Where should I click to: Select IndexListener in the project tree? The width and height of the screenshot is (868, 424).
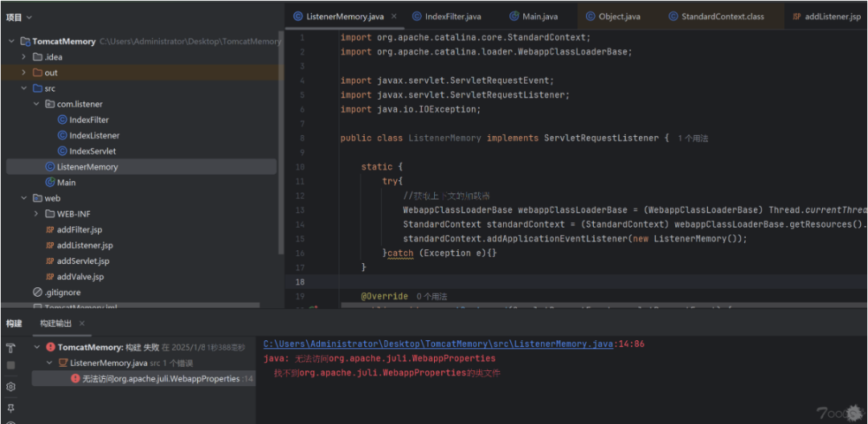coord(94,136)
